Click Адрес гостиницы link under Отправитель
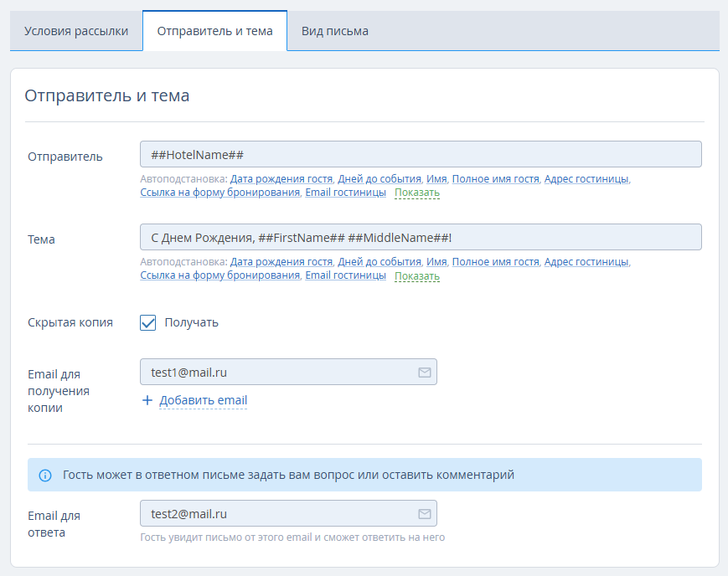Viewport: 728px width, 576px height. coord(586,179)
